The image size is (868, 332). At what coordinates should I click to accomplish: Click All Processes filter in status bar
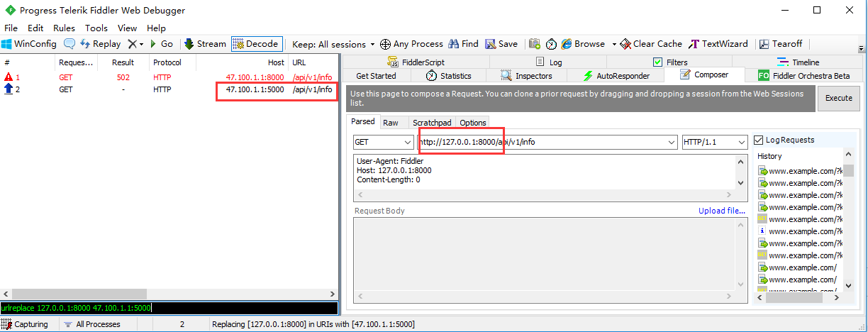91,324
